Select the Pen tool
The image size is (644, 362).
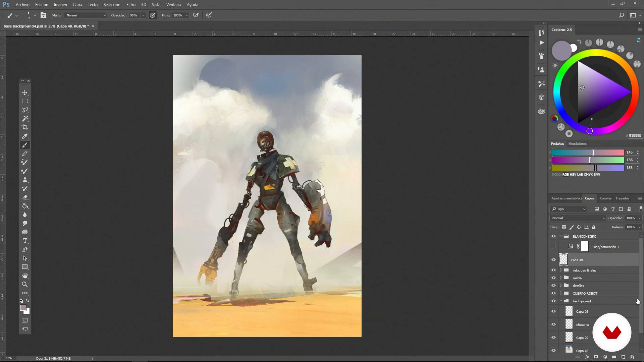(25, 250)
